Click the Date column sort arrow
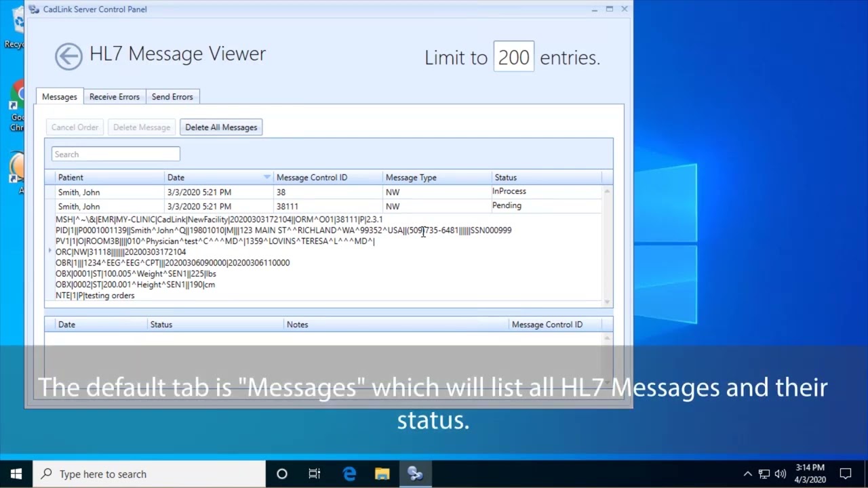Viewport: 868px width, 488px height. click(x=267, y=178)
